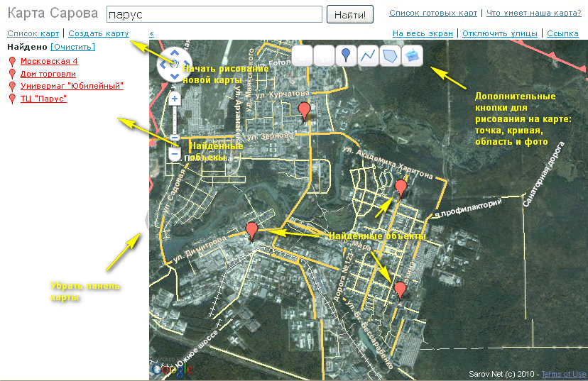Click the map zoom out minus button

(x=175, y=153)
